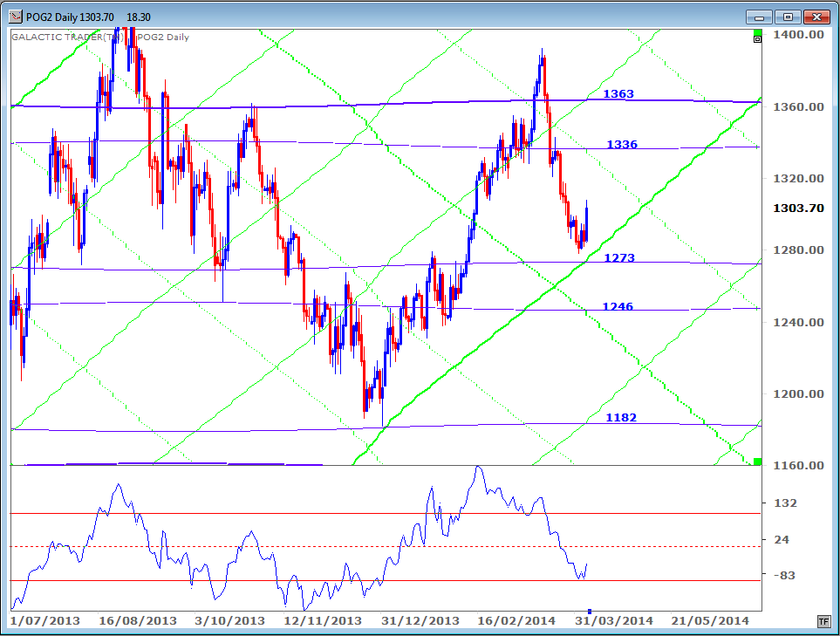Screen dimensions: 840x636
Task: Click the indicator axis value -83
Action: (784, 575)
